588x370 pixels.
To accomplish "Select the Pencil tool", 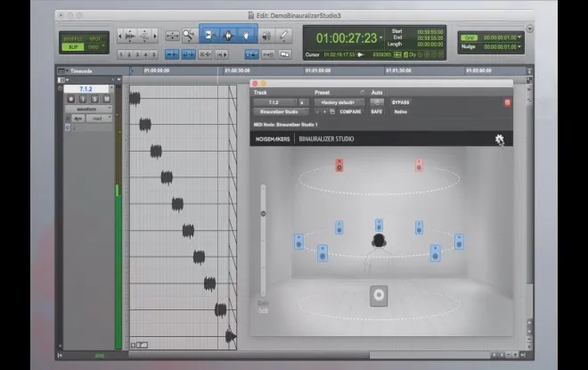I will pos(284,36).
